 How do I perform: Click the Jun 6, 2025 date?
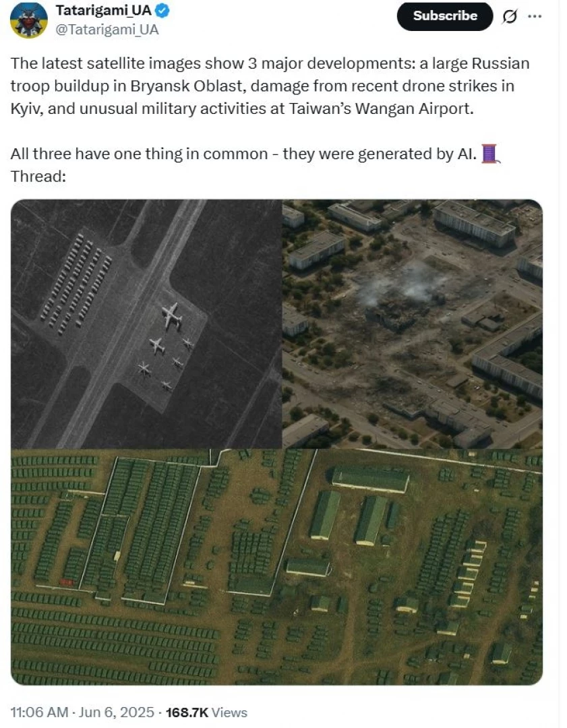(x=116, y=712)
